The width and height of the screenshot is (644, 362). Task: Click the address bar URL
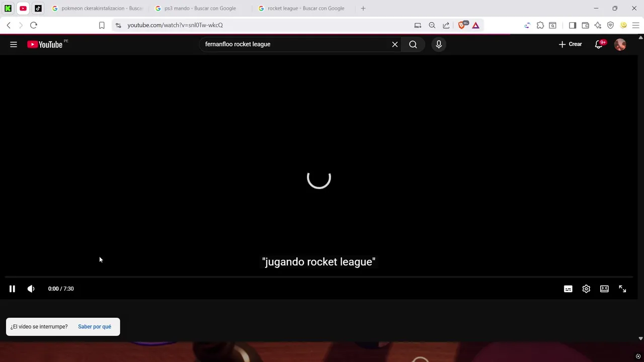pyautogui.click(x=175, y=25)
